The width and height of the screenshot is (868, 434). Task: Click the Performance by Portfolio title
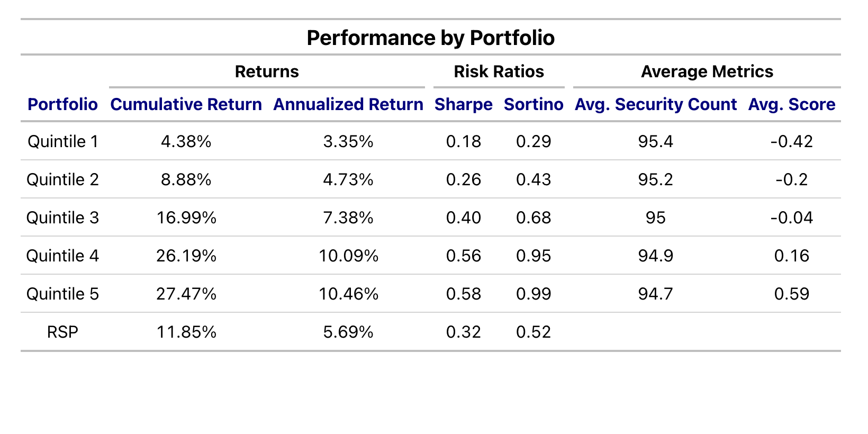point(431,38)
